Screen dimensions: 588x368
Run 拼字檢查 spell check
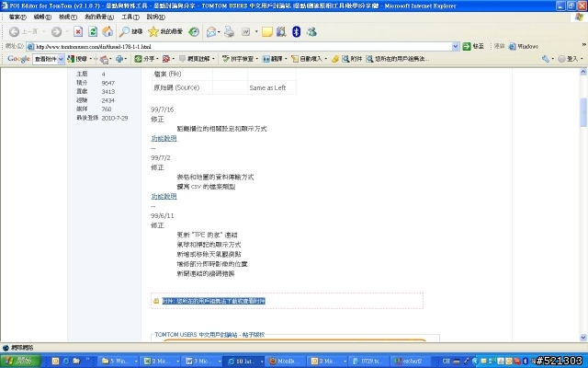238,59
